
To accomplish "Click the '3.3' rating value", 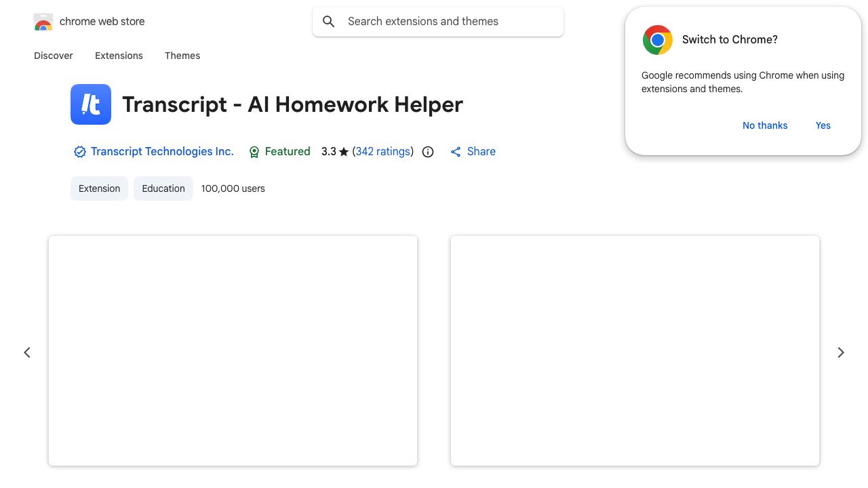I will click(x=329, y=152).
